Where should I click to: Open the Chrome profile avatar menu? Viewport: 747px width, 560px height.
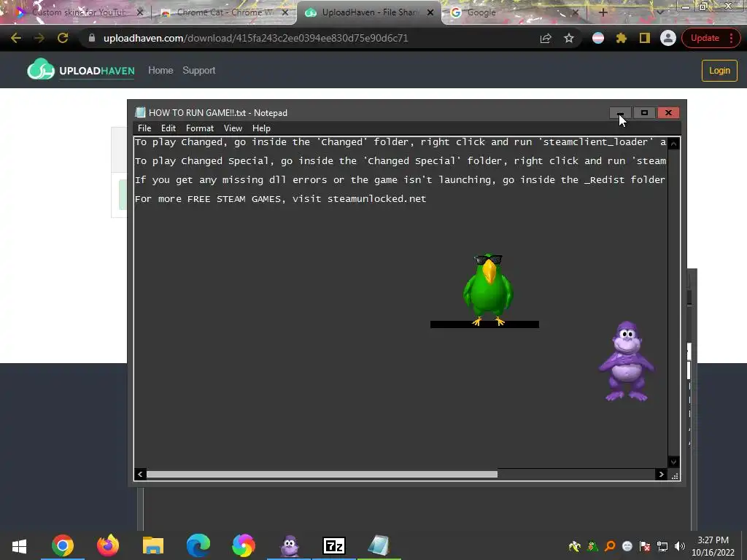[x=668, y=38]
